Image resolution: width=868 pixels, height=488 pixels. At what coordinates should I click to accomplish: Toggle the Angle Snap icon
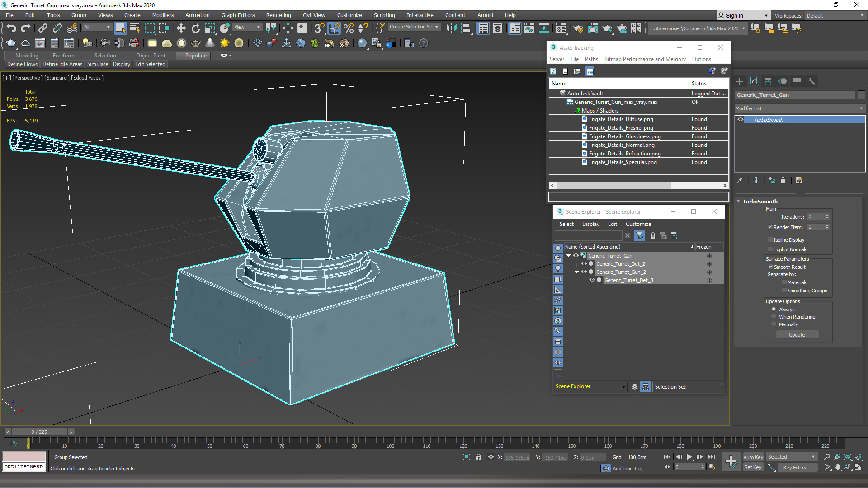pos(334,28)
